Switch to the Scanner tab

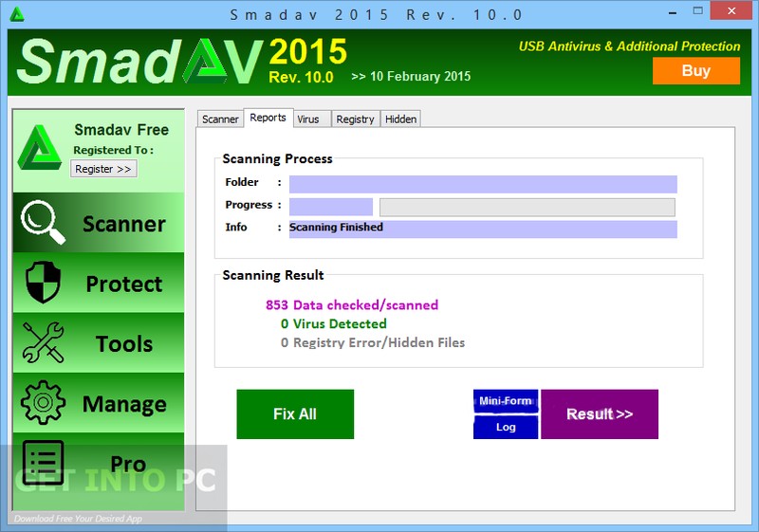click(220, 119)
